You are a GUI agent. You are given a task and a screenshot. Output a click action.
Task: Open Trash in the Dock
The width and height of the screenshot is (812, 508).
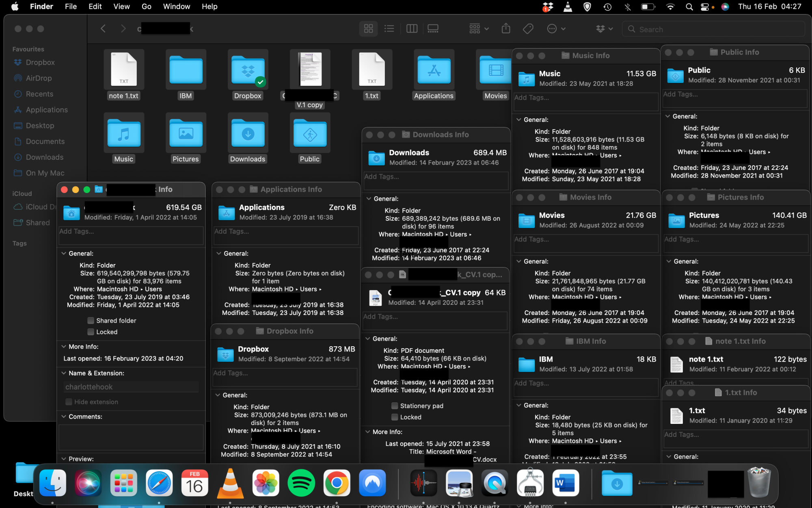click(x=759, y=483)
